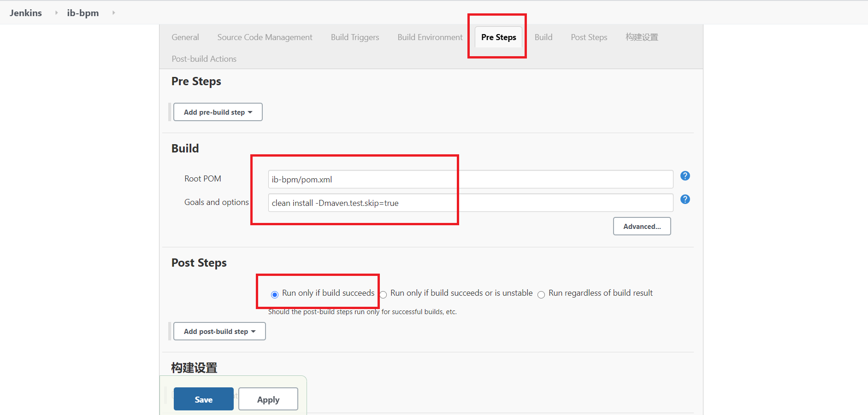Open the Add pre-build step dropdown
868x415 pixels.
click(x=218, y=112)
